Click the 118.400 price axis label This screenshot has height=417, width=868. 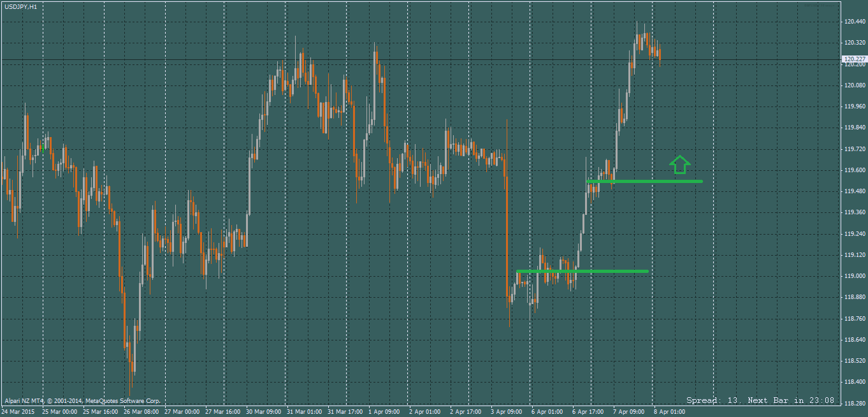[854, 382]
